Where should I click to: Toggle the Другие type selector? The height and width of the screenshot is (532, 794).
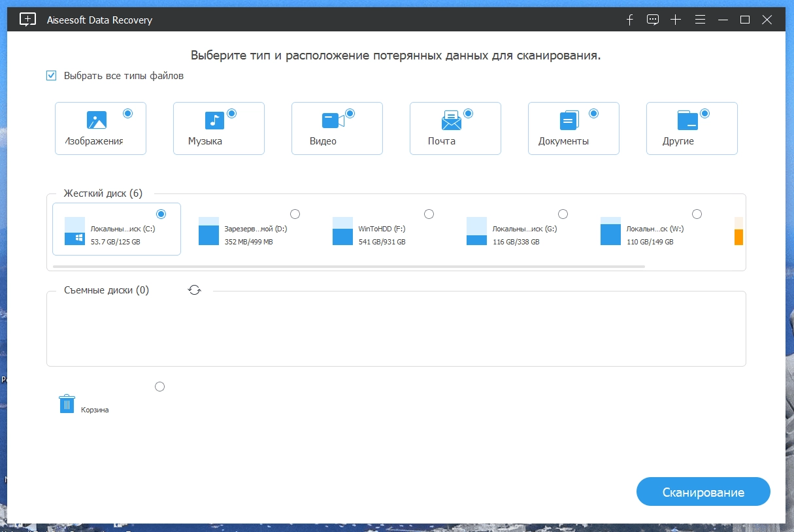point(704,113)
